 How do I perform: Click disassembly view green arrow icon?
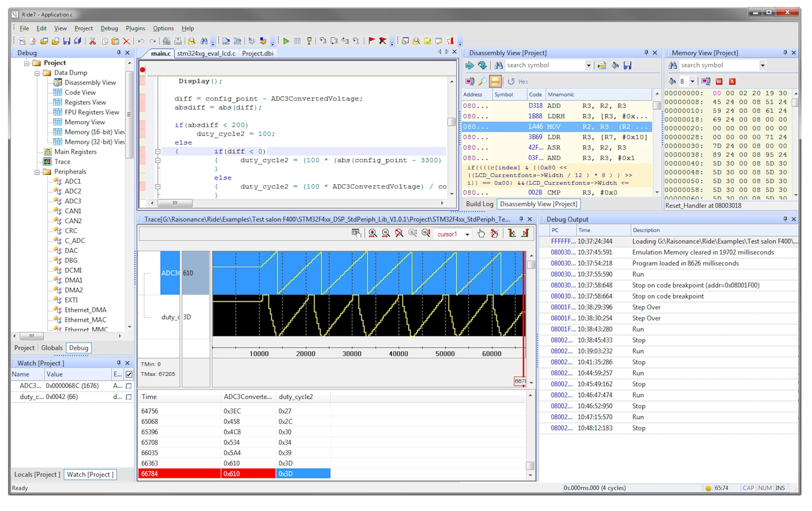[469, 65]
